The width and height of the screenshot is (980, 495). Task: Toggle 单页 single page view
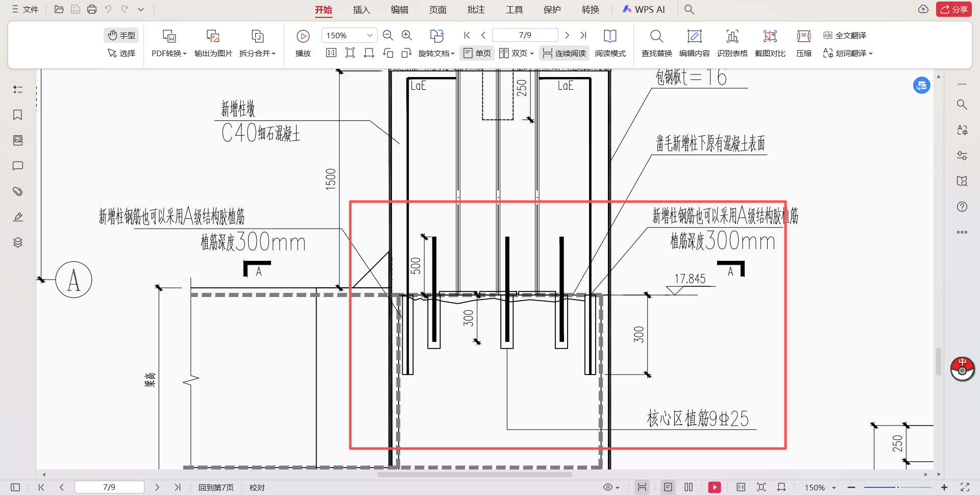pyautogui.click(x=477, y=53)
